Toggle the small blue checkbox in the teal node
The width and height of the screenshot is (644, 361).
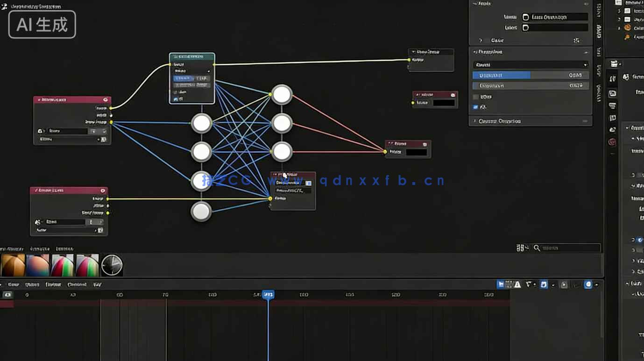coord(176,99)
